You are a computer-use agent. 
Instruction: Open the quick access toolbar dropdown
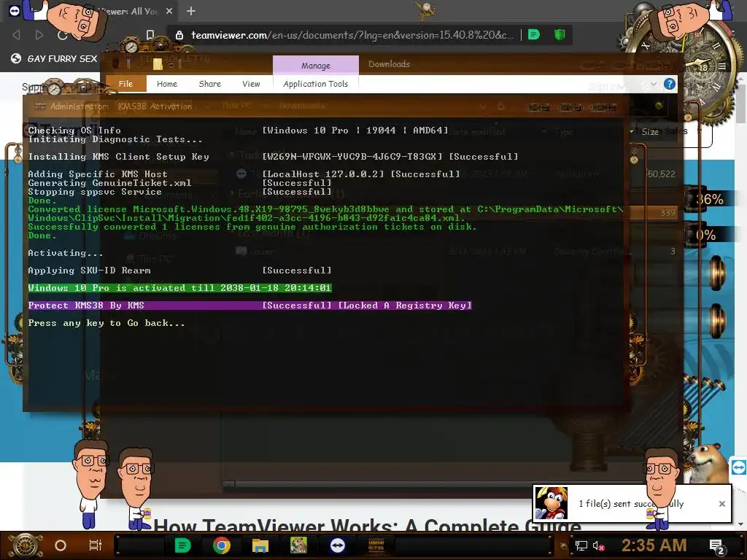171,65
